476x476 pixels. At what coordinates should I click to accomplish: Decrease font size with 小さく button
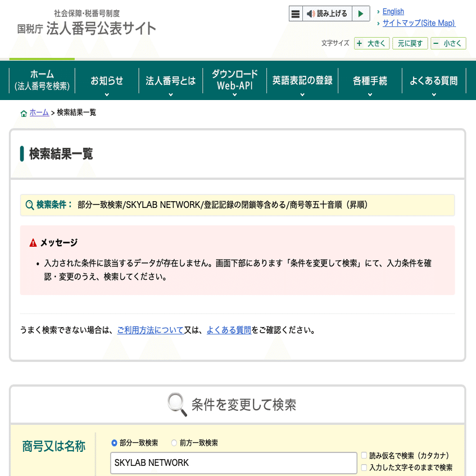(x=448, y=43)
